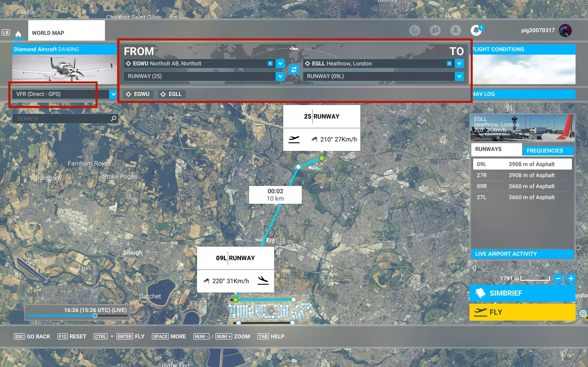Open the friends group icon
This screenshot has height=367, width=588.
[x=435, y=31]
